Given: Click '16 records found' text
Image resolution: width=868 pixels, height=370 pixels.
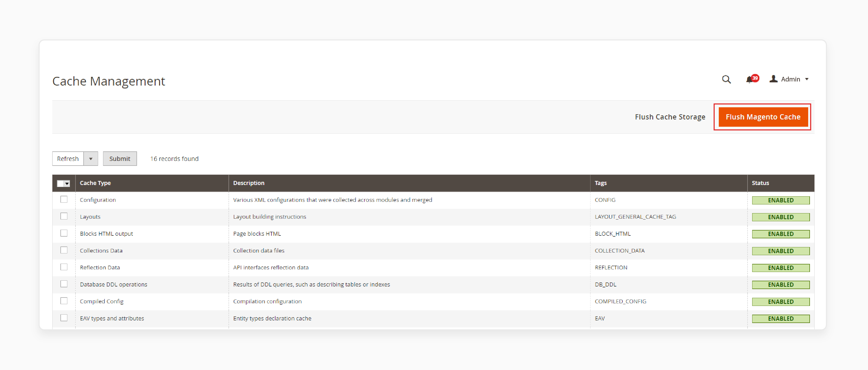Looking at the screenshot, I should pyautogui.click(x=174, y=159).
